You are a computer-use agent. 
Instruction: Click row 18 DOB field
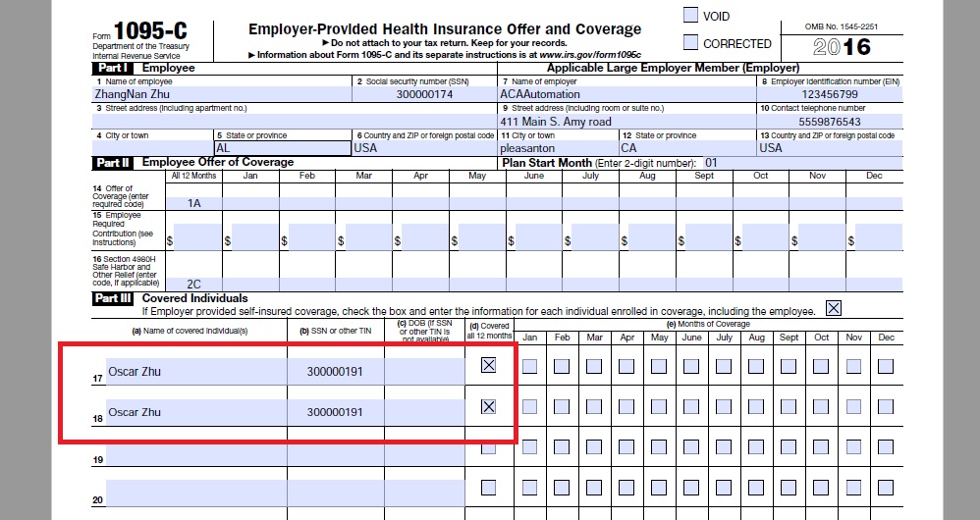pos(424,412)
